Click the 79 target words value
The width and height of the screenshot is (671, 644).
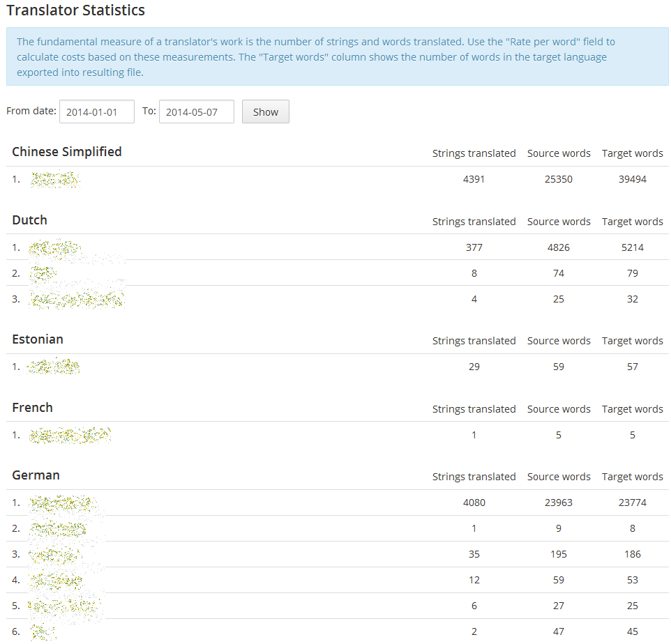(633, 273)
